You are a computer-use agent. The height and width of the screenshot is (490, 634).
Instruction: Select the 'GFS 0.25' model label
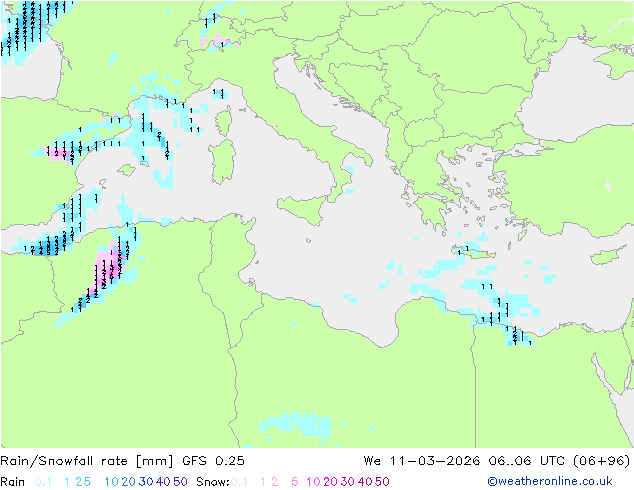[213, 460]
